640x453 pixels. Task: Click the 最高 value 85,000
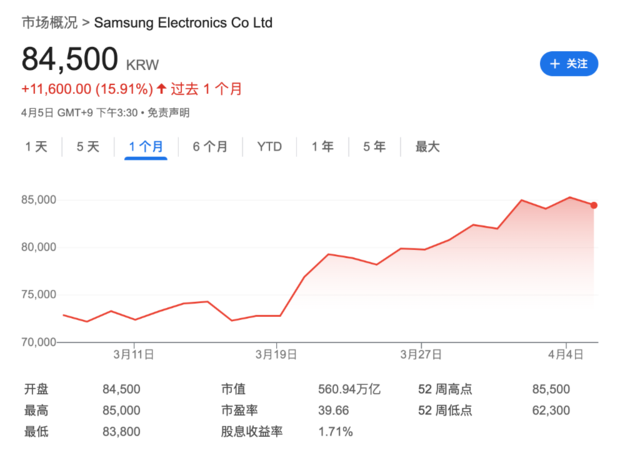tap(121, 410)
